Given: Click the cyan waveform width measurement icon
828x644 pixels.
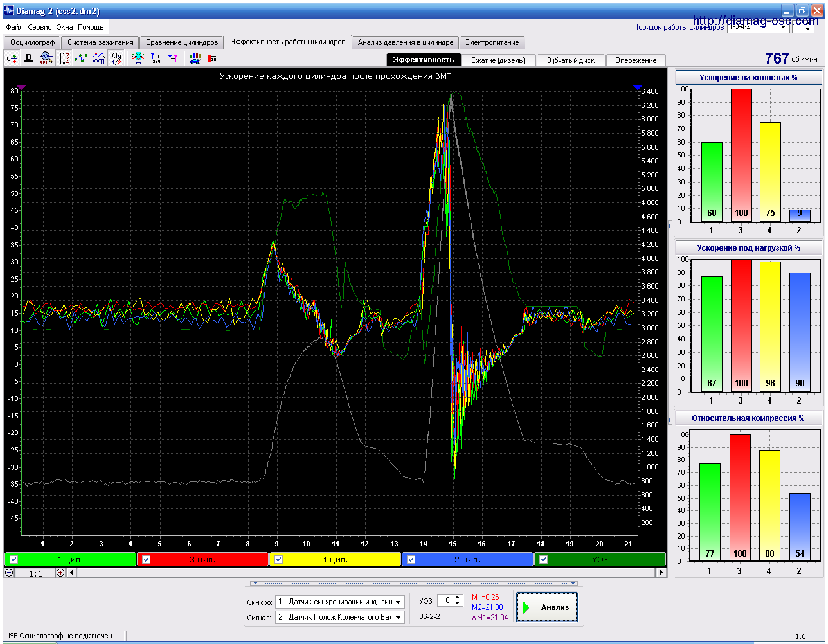Looking at the screenshot, I should pos(138,58).
